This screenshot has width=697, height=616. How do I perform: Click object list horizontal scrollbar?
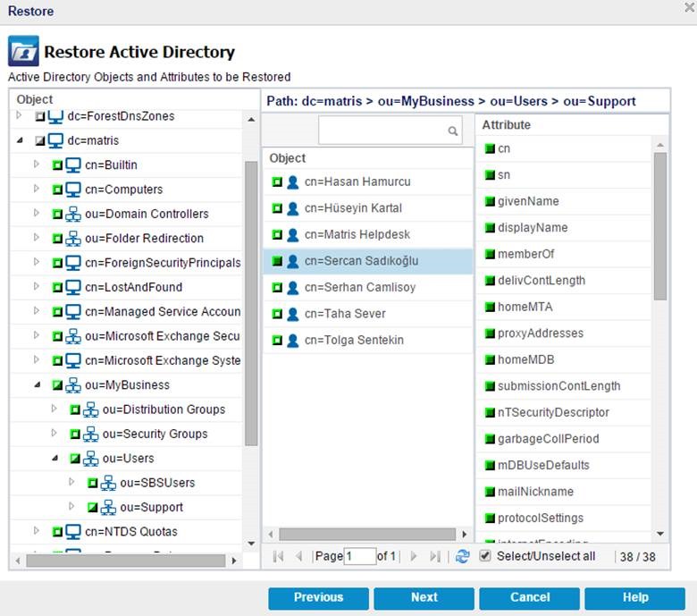(x=367, y=534)
